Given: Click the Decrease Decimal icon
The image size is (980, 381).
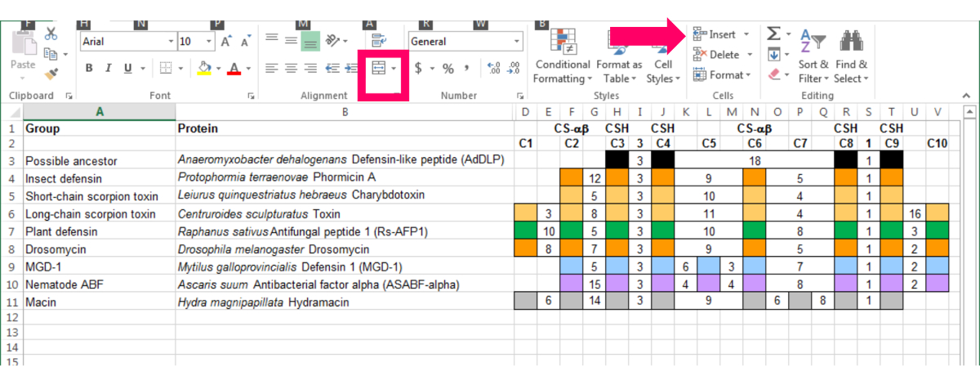Looking at the screenshot, I should point(513,69).
